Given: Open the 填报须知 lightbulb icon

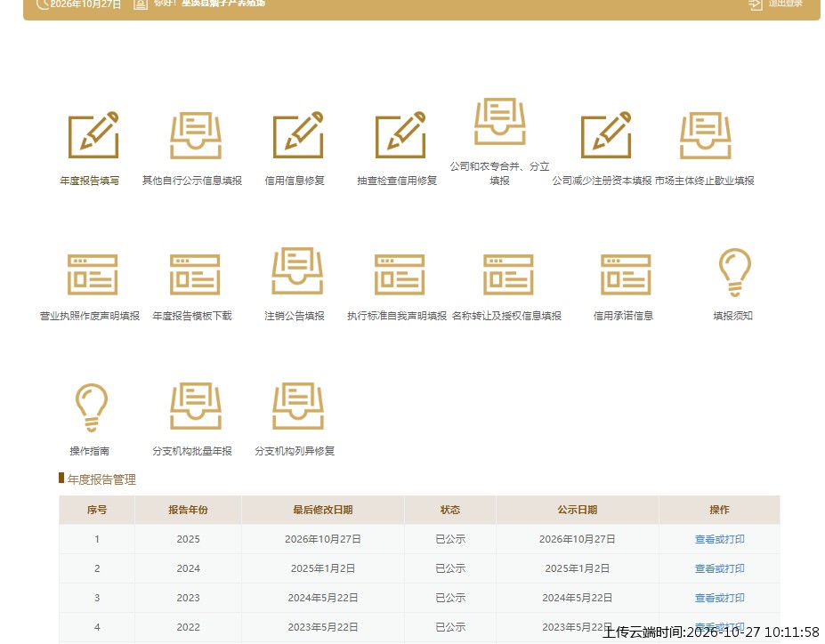Looking at the screenshot, I should click(734, 272).
